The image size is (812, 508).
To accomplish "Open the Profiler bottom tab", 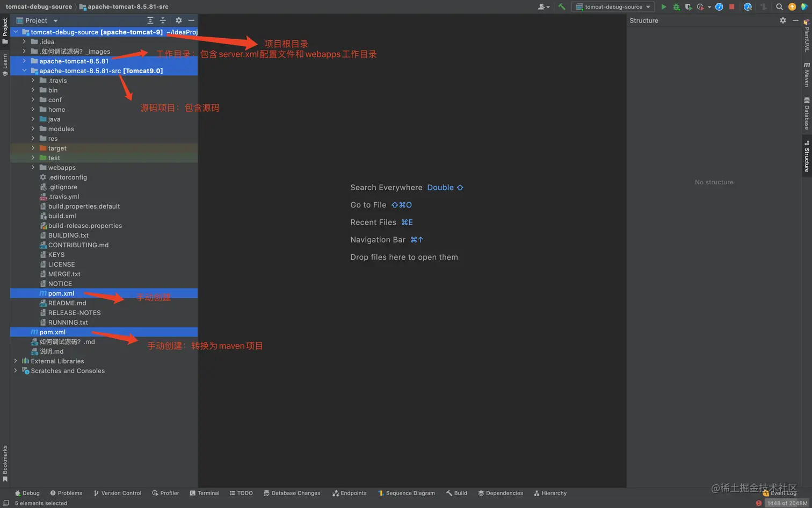I will 165,493.
